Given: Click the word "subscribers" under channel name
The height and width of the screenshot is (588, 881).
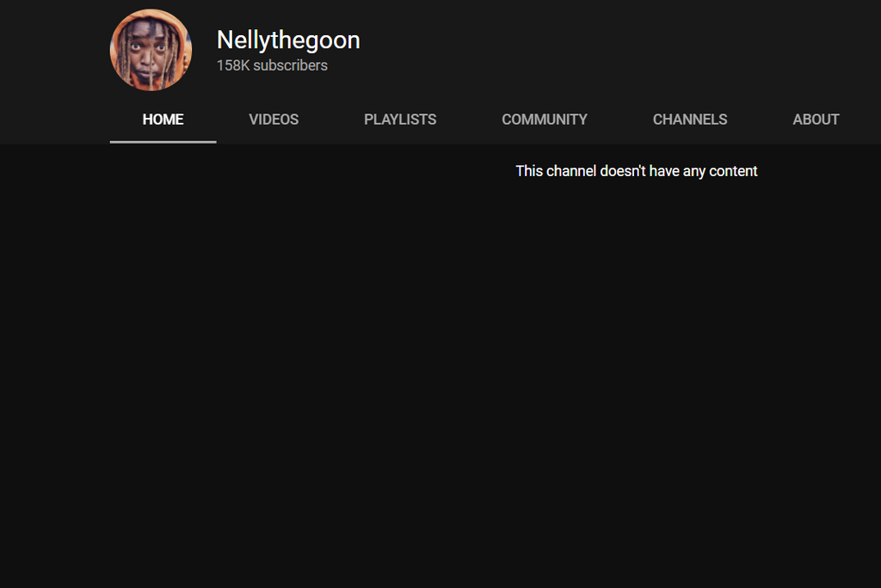Looking at the screenshot, I should coord(290,65).
